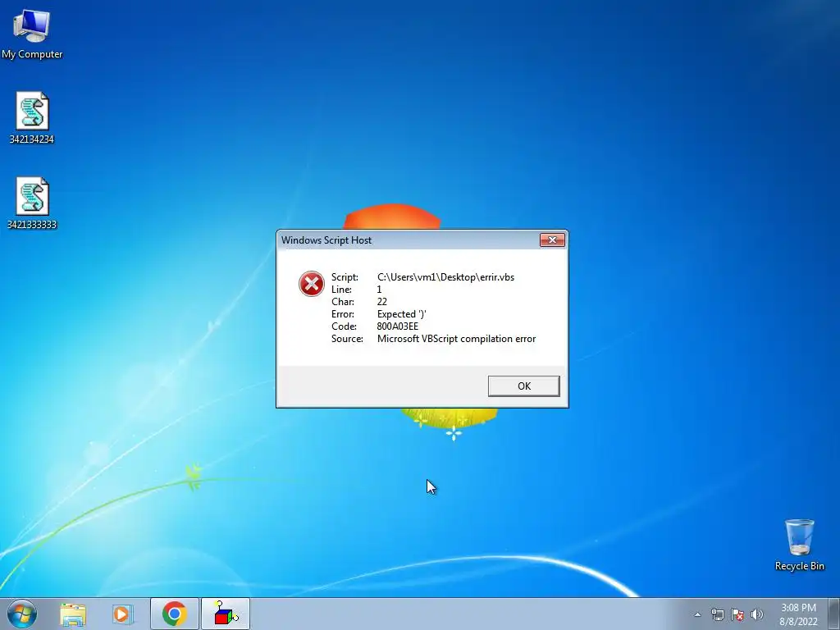Click the Line value 1
The image size is (840, 630).
pyautogui.click(x=379, y=290)
